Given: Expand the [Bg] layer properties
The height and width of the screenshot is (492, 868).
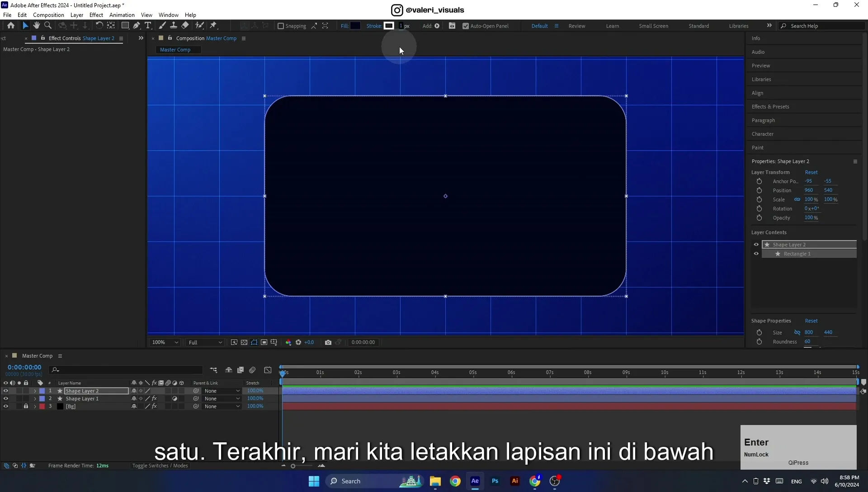Looking at the screenshot, I should point(35,406).
